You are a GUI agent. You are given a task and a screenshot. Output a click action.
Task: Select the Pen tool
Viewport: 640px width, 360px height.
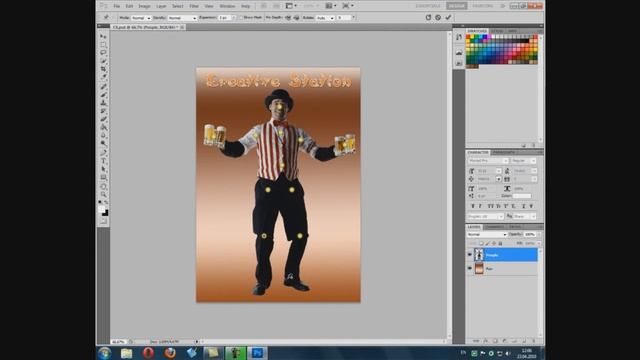tap(103, 152)
